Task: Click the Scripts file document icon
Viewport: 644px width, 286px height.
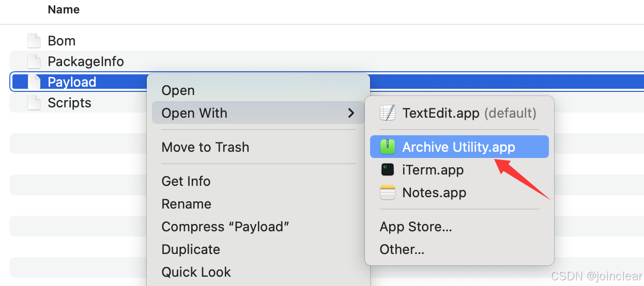Action: [x=34, y=103]
